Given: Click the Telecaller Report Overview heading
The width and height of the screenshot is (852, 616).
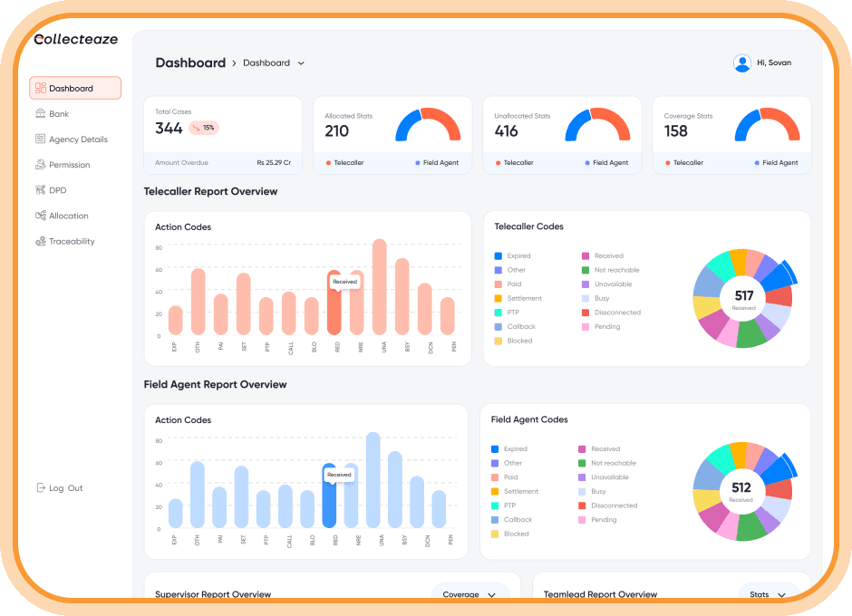Looking at the screenshot, I should coord(210,191).
